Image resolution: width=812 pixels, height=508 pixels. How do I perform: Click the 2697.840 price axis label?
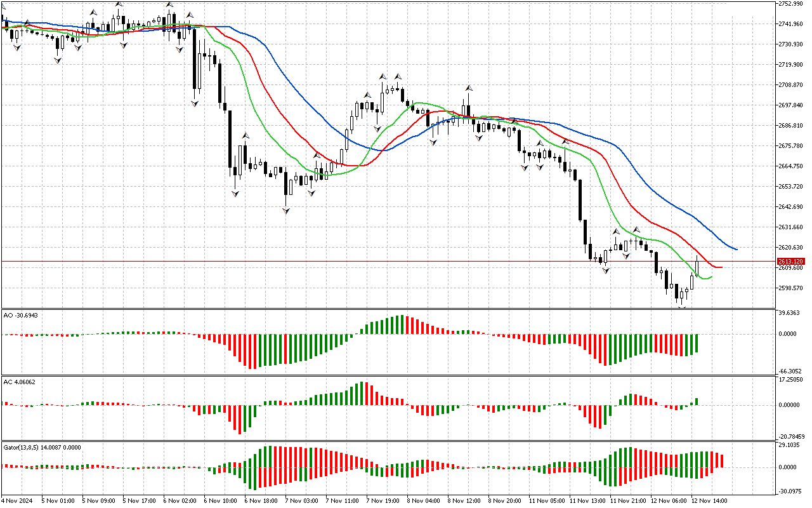tap(791, 105)
